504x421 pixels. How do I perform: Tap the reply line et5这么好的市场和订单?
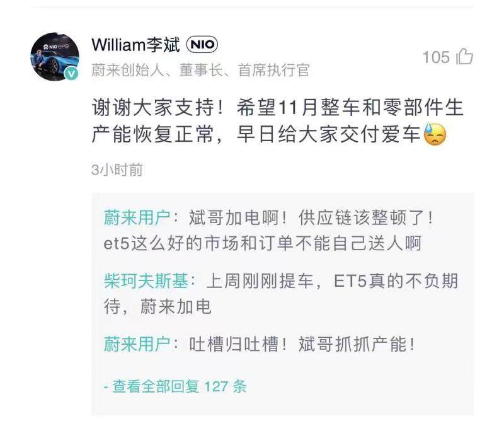pyautogui.click(x=262, y=243)
